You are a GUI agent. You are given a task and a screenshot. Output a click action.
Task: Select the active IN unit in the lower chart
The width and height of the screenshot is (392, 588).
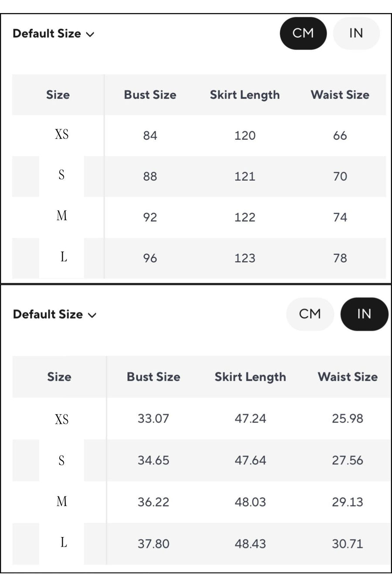point(364,314)
